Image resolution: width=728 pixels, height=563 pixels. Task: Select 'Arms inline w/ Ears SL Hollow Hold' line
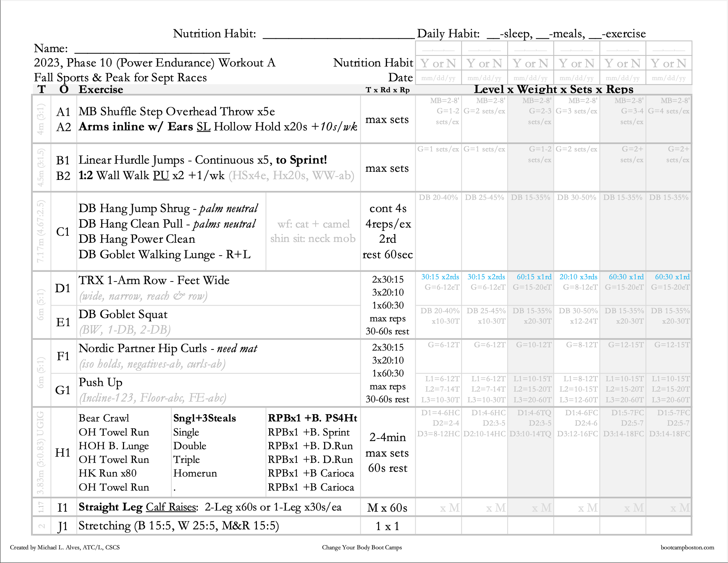[218, 127]
